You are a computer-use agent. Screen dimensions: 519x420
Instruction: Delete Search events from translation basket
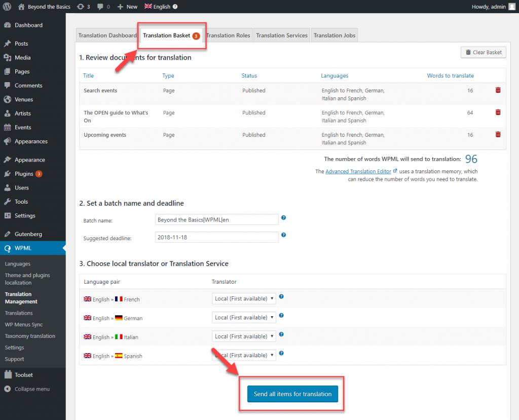click(498, 90)
